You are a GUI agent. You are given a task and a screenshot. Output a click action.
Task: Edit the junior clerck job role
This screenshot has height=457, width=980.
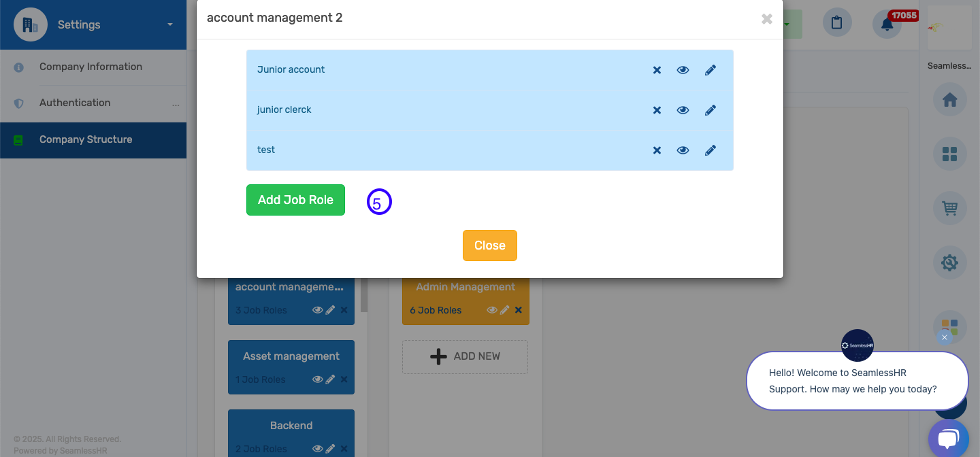coord(710,110)
